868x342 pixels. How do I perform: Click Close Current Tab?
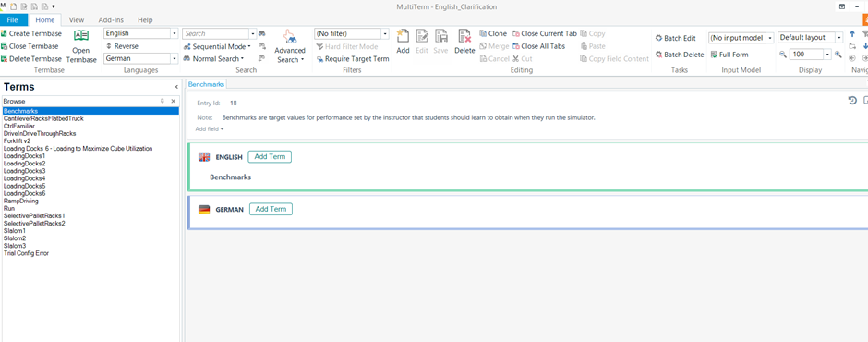[x=545, y=34]
